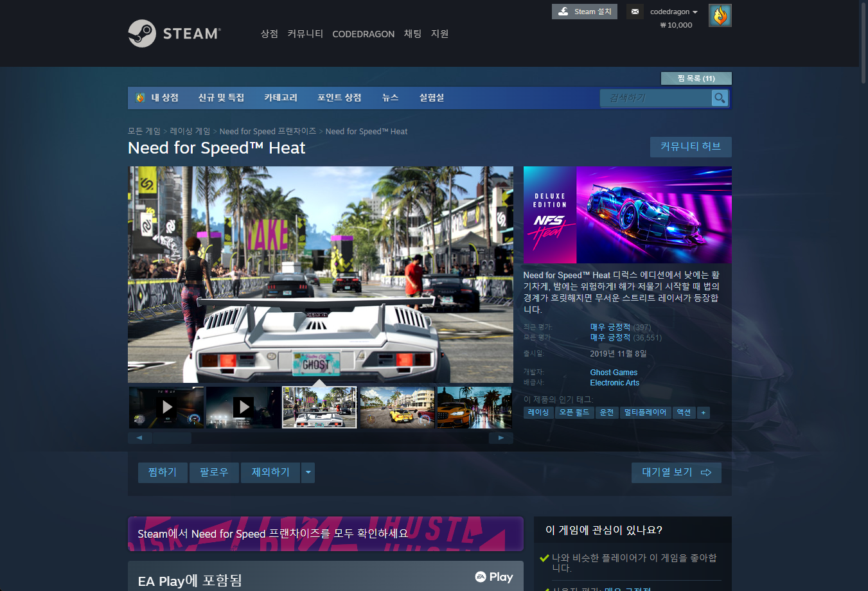Open the Ghost Games developer link
Screen dimensions: 868x591
click(x=614, y=373)
